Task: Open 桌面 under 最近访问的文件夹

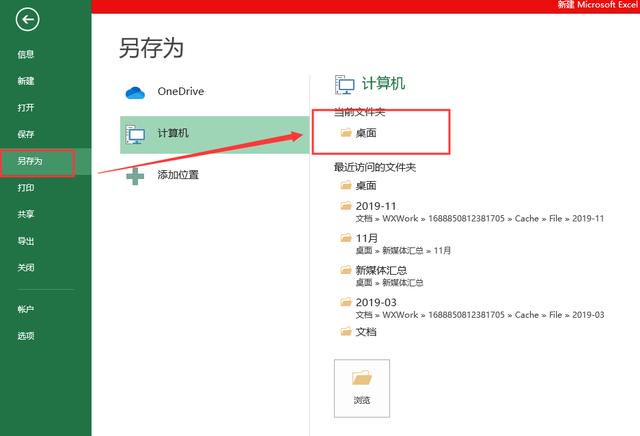Action: coord(366,186)
